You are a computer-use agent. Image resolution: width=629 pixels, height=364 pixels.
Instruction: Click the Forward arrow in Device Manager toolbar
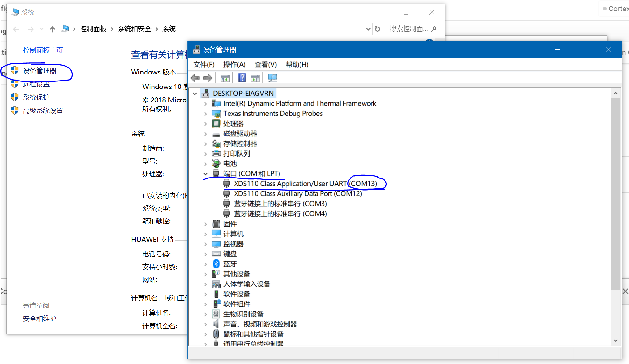[208, 78]
